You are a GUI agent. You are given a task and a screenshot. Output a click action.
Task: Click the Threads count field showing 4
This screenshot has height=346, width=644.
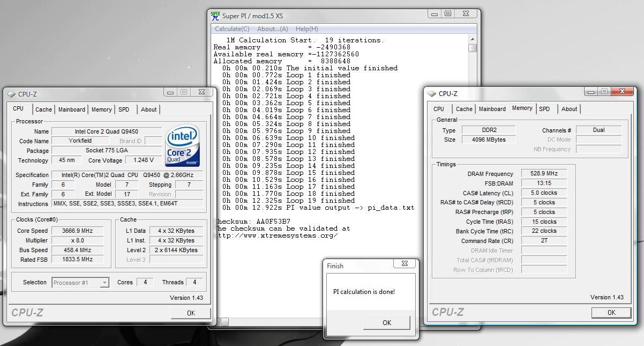[x=194, y=282]
